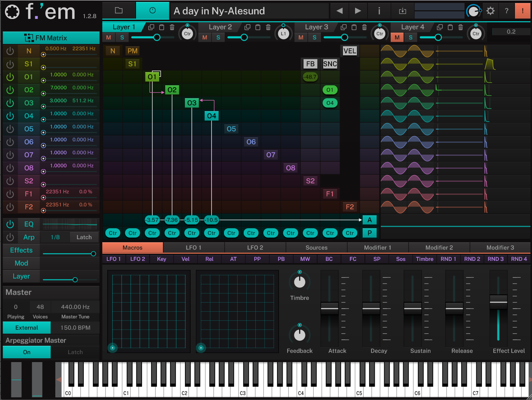The width and height of the screenshot is (532, 400).
Task: Click the 150.0 BPM value selector
Action: [x=75, y=327]
